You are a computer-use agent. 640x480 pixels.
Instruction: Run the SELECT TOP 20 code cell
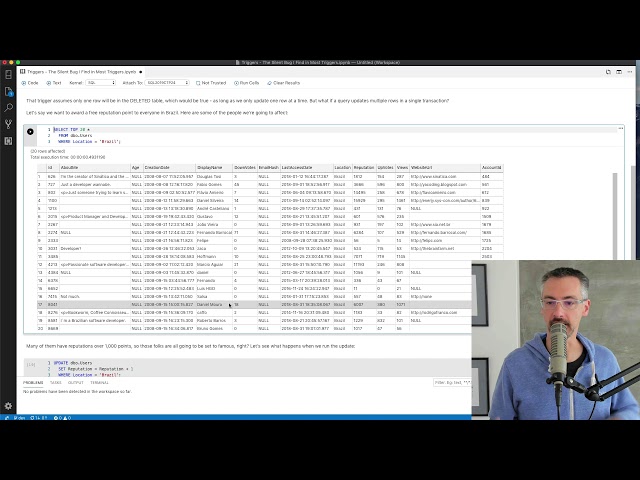[30, 131]
